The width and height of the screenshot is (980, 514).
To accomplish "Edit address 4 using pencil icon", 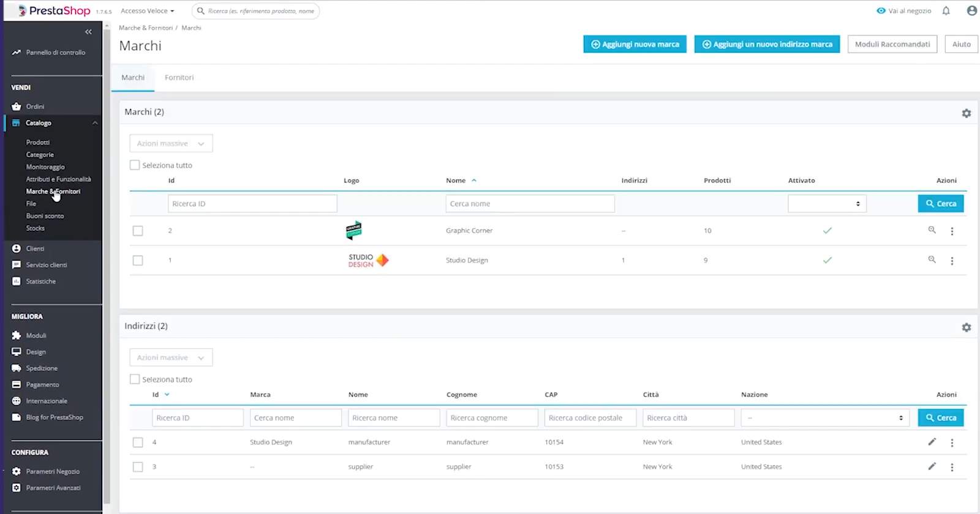I will pyautogui.click(x=932, y=442).
